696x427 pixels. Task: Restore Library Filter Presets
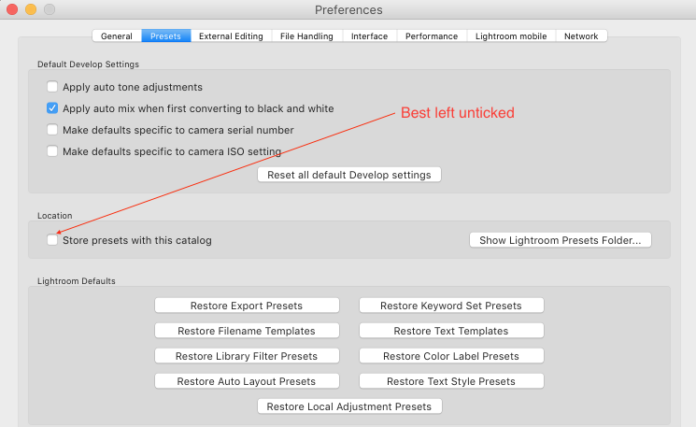[x=247, y=356]
